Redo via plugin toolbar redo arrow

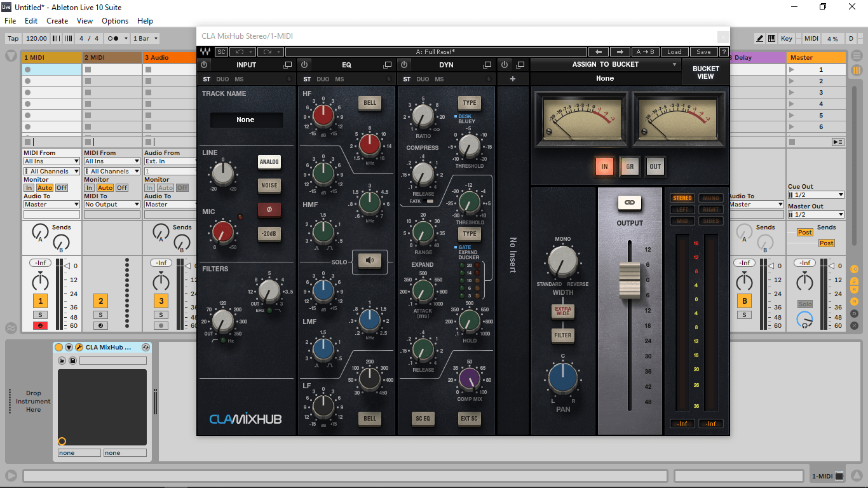click(x=270, y=52)
